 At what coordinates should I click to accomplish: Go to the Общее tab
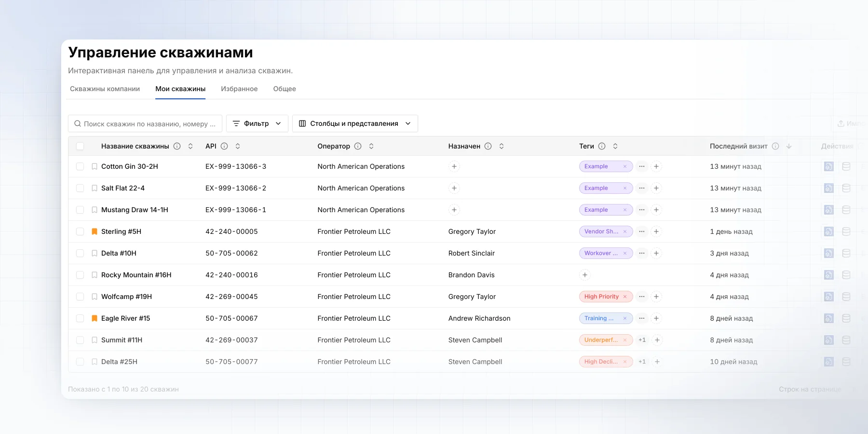pyautogui.click(x=285, y=89)
